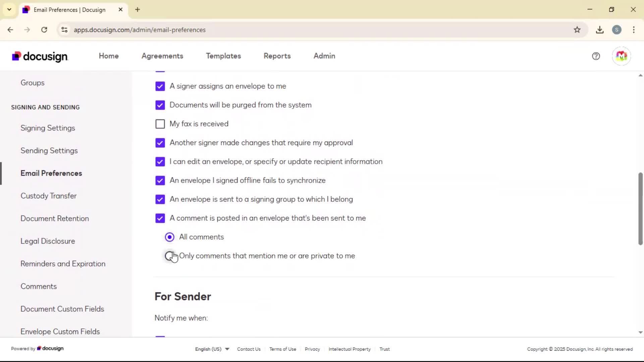Click the Intellectual Property footer link
The width and height of the screenshot is (644, 362).
pos(350,349)
